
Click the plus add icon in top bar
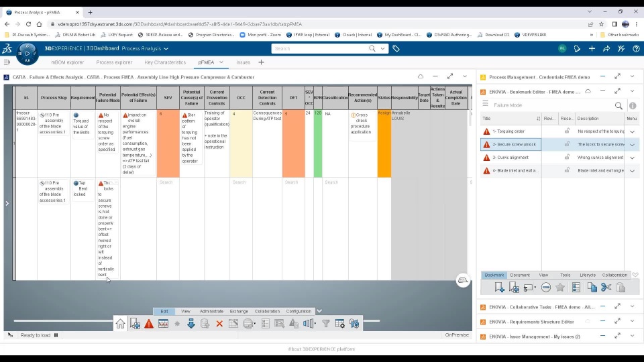[x=592, y=48]
